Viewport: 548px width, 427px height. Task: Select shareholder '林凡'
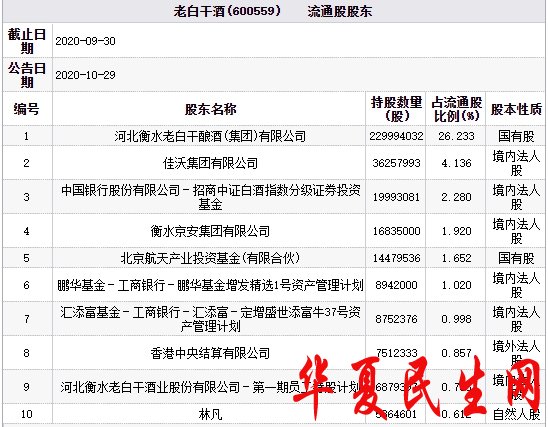pyautogui.click(x=210, y=414)
